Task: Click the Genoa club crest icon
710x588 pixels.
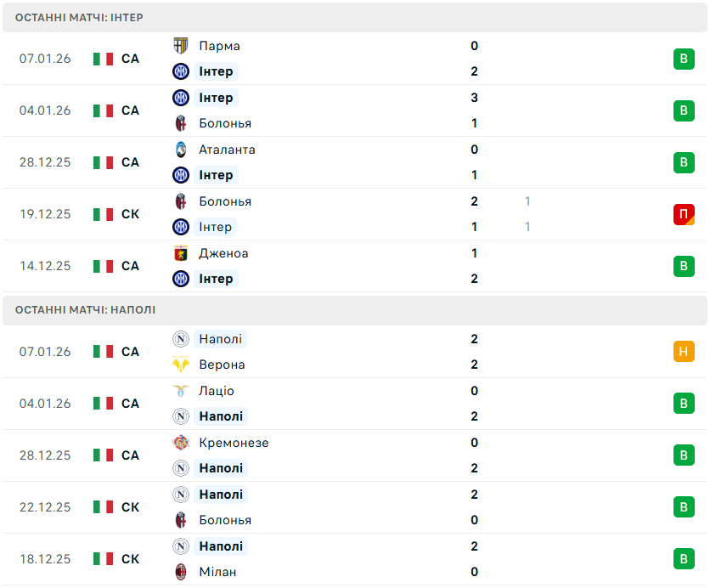Action: [x=180, y=253]
